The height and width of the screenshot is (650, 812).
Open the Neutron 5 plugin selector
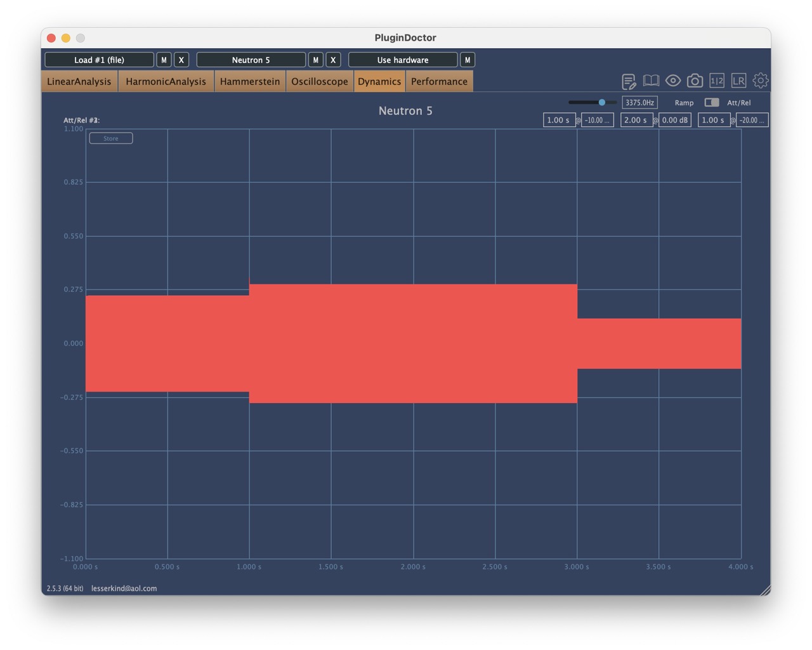[251, 59]
